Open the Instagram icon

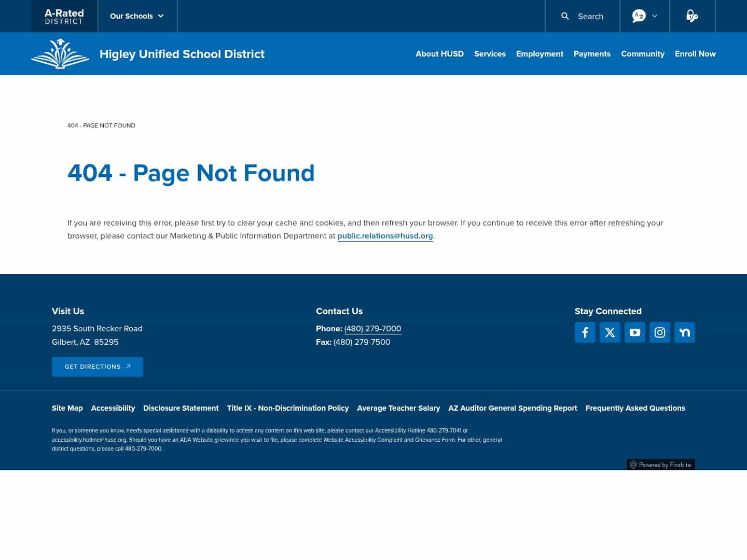pos(660,332)
